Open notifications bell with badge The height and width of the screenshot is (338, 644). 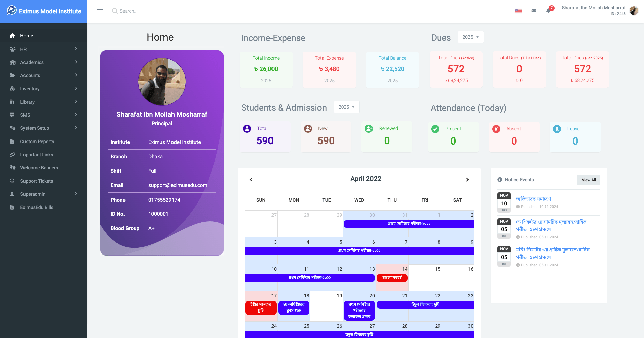tap(548, 10)
